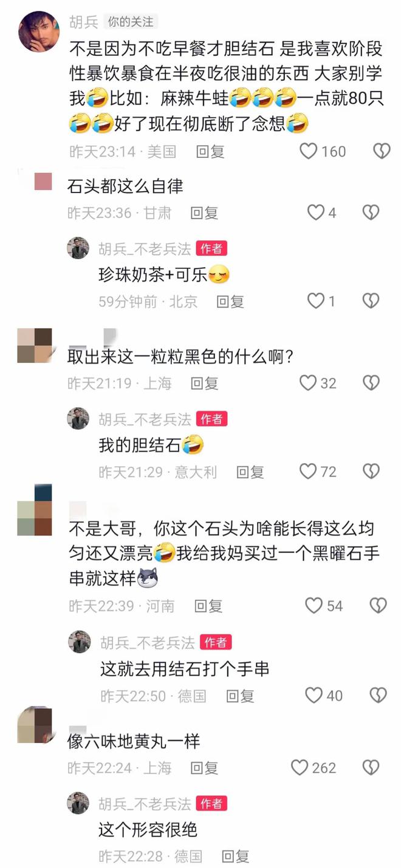
Task: Dislike the 这就去用结石打个手串 reply
Action: [x=378, y=696]
